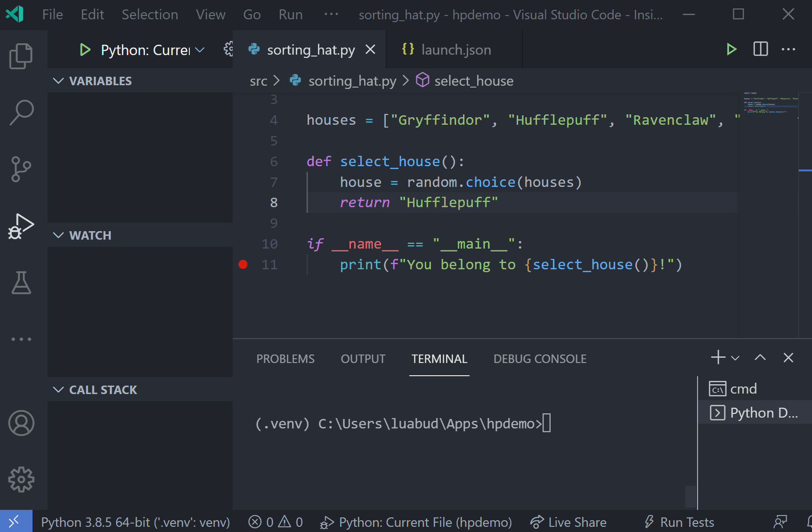
Task: Open the Manage gear menu
Action: pos(21,479)
